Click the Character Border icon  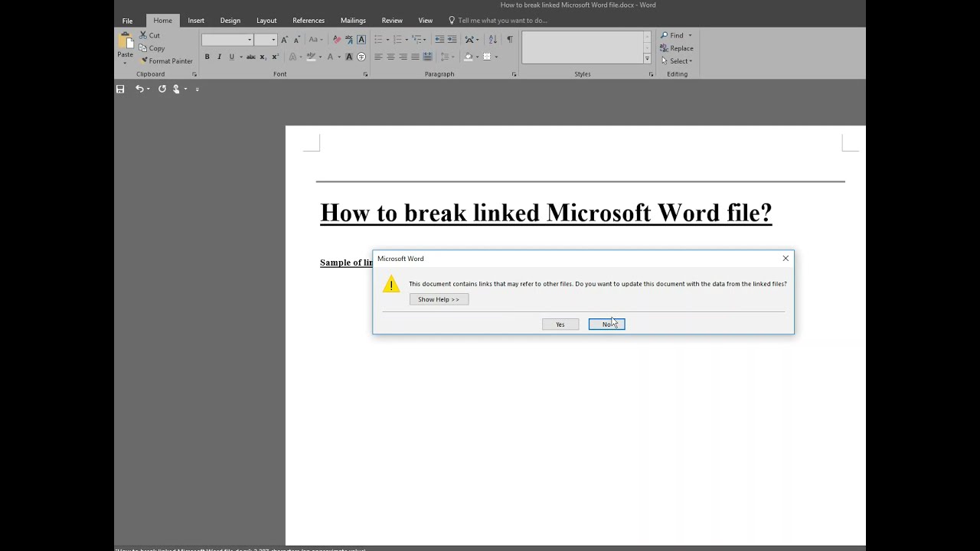(x=361, y=39)
